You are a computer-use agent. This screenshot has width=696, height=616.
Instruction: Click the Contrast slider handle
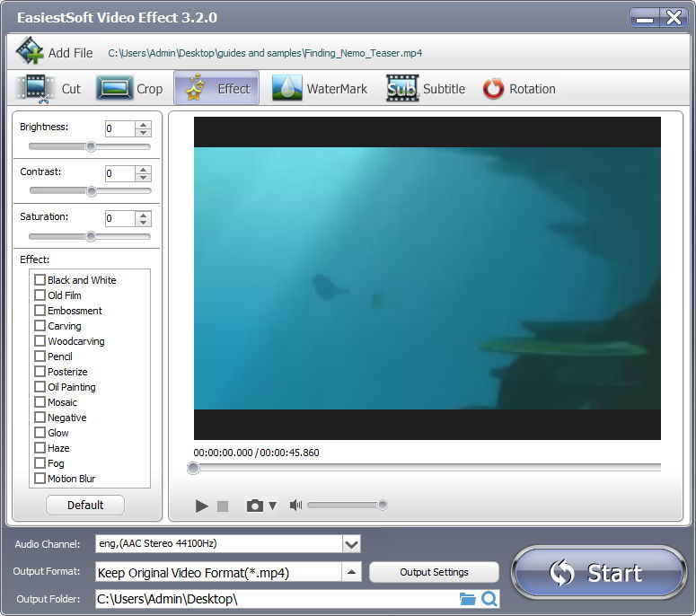92,191
